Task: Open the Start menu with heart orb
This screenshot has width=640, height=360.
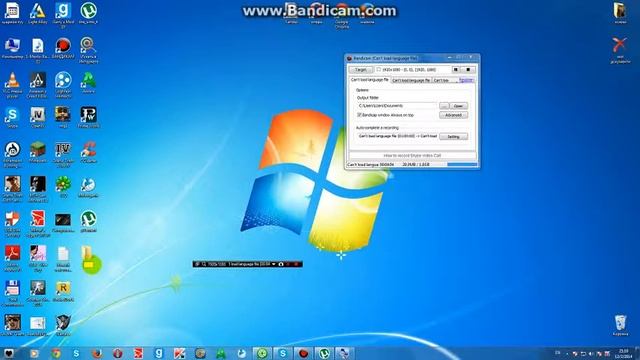Action: coord(9,353)
